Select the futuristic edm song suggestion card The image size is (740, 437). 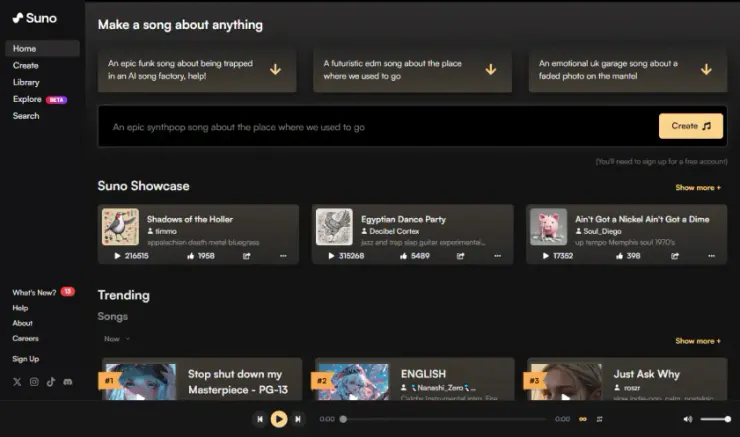(412, 70)
